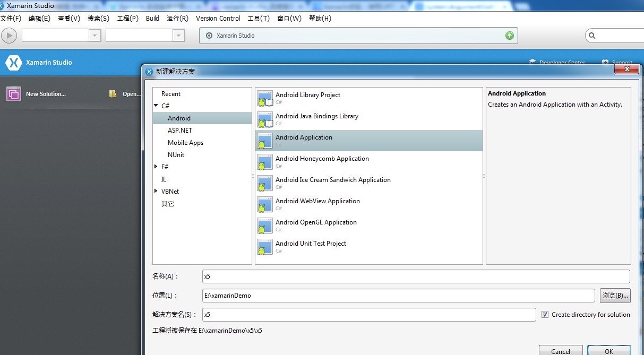Viewport: 644px width, 355px height.
Task: Select Android under C# category
Action: [202, 118]
